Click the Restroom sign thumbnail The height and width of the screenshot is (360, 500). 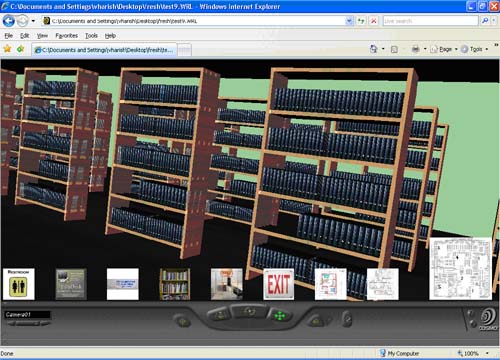tap(19, 284)
